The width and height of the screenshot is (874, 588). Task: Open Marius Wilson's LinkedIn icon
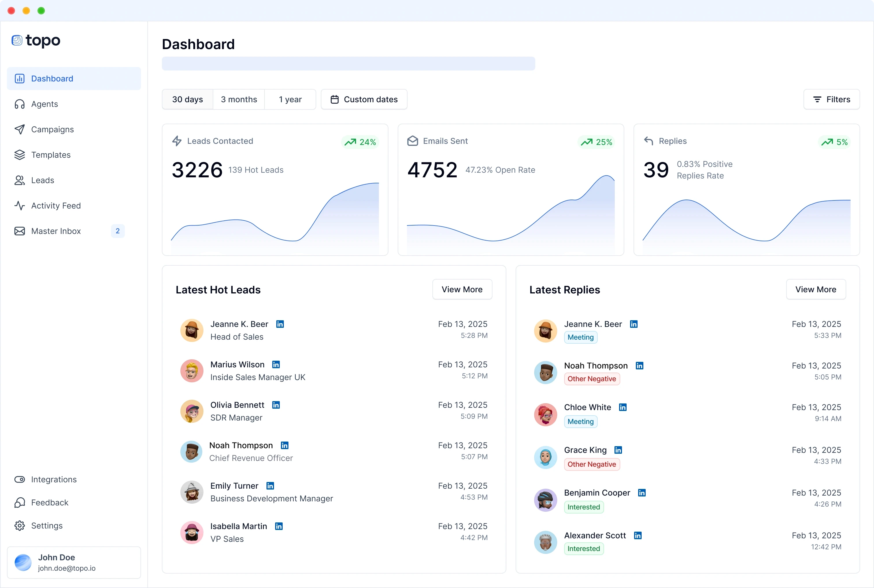pyautogui.click(x=276, y=364)
